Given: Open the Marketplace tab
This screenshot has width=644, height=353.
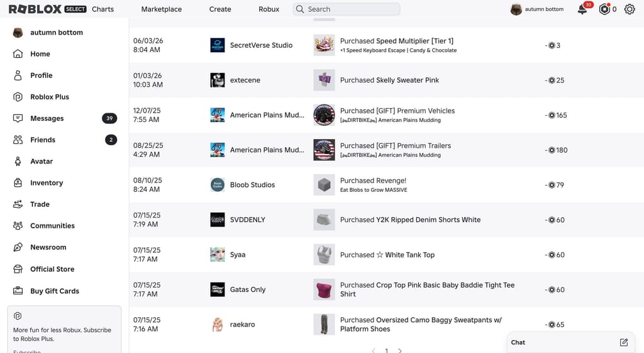Looking at the screenshot, I should (x=162, y=9).
